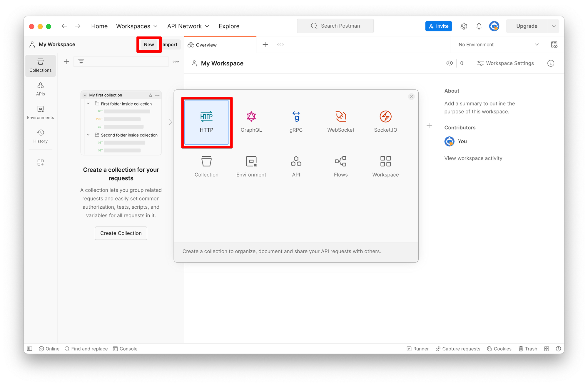The height and width of the screenshot is (385, 588).
Task: Click the Search Postman field
Action: [x=335, y=26]
